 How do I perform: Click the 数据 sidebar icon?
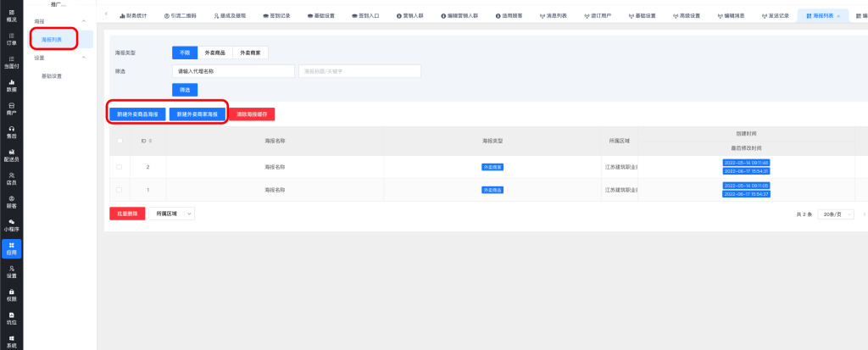11,85
